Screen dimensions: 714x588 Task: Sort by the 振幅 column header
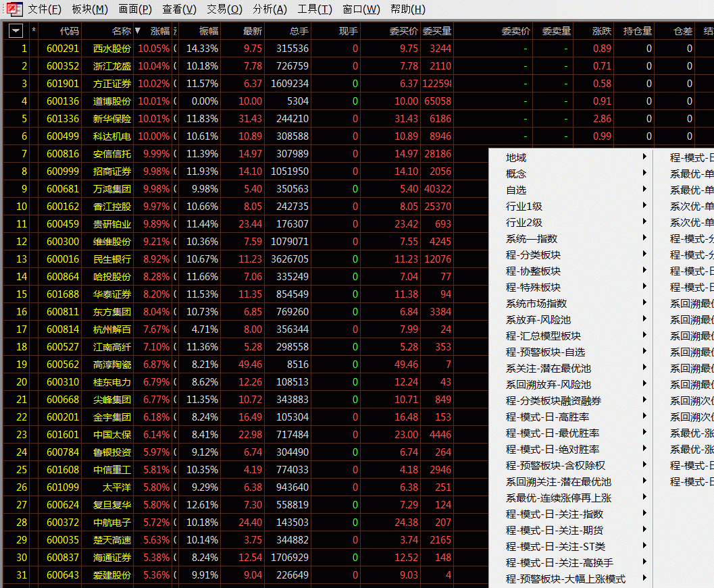click(x=209, y=31)
